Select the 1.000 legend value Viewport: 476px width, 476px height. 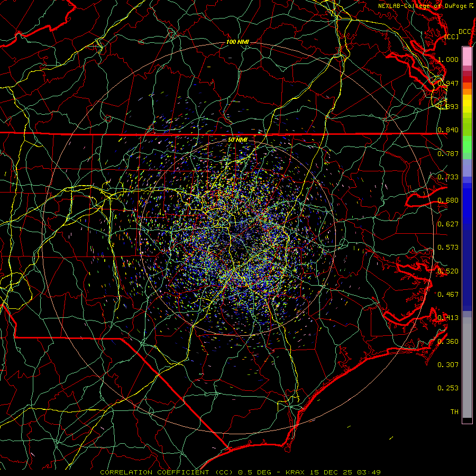click(x=448, y=59)
